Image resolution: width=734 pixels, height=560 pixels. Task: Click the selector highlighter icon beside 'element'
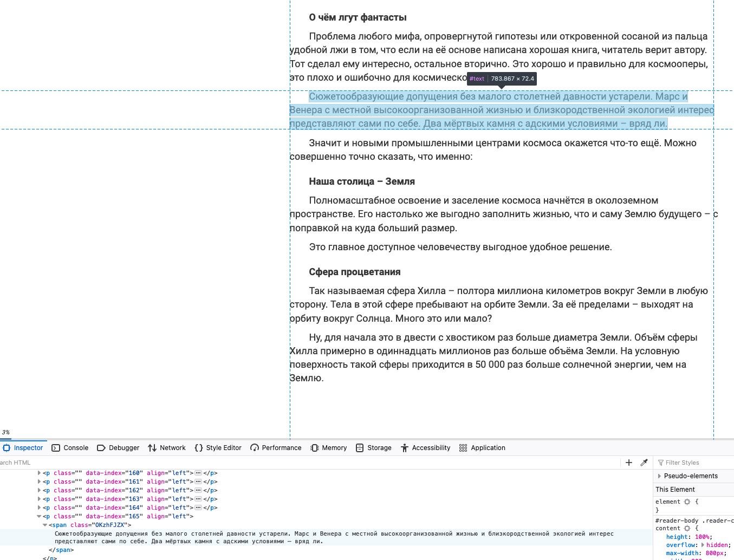[687, 502]
